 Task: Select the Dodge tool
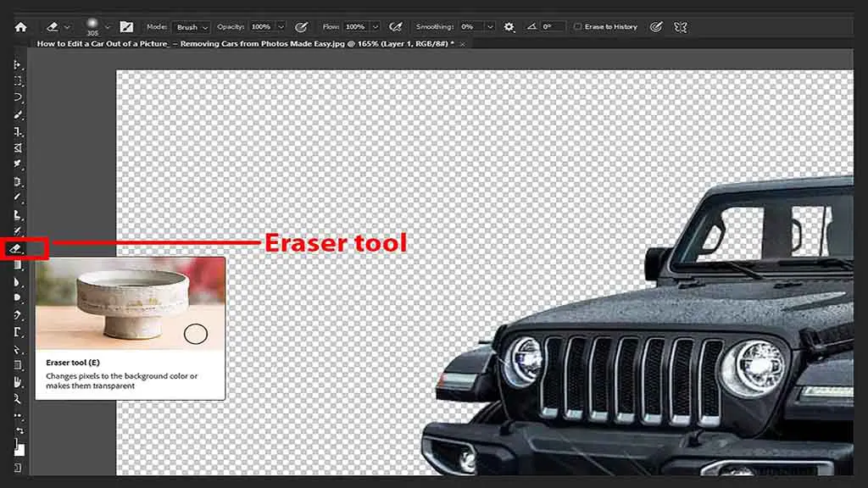[x=18, y=298]
